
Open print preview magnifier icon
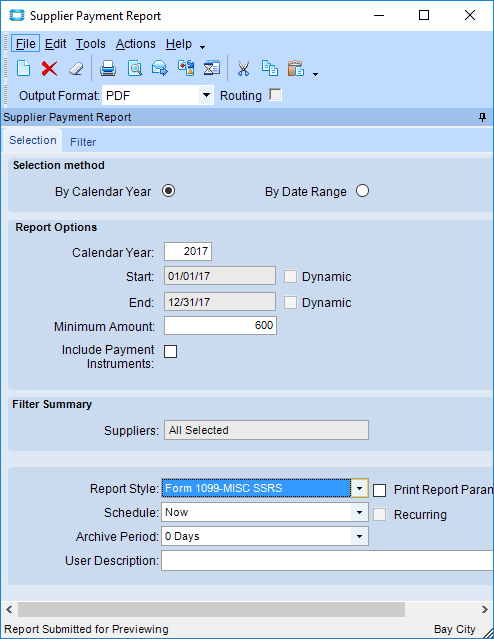tap(135, 68)
